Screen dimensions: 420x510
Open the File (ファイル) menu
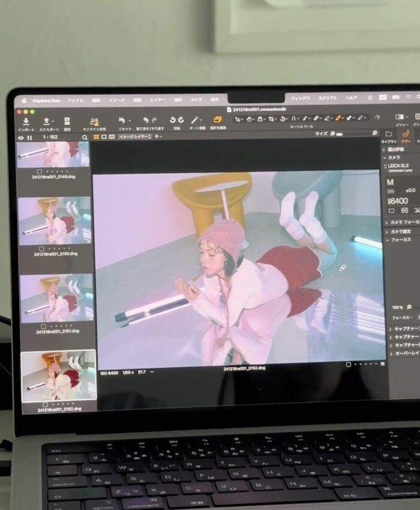pyautogui.click(x=75, y=100)
